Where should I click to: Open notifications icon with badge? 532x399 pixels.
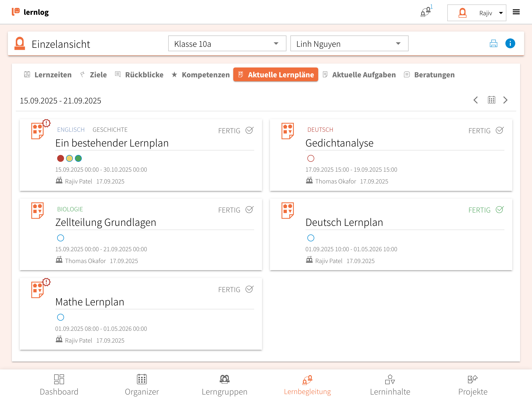[426, 12]
